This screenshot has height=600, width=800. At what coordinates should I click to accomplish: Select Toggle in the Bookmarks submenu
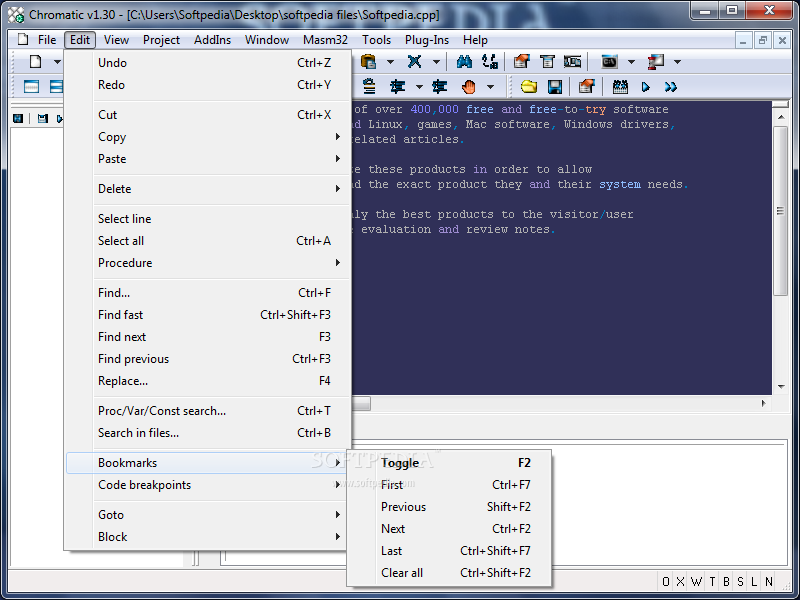449,463
